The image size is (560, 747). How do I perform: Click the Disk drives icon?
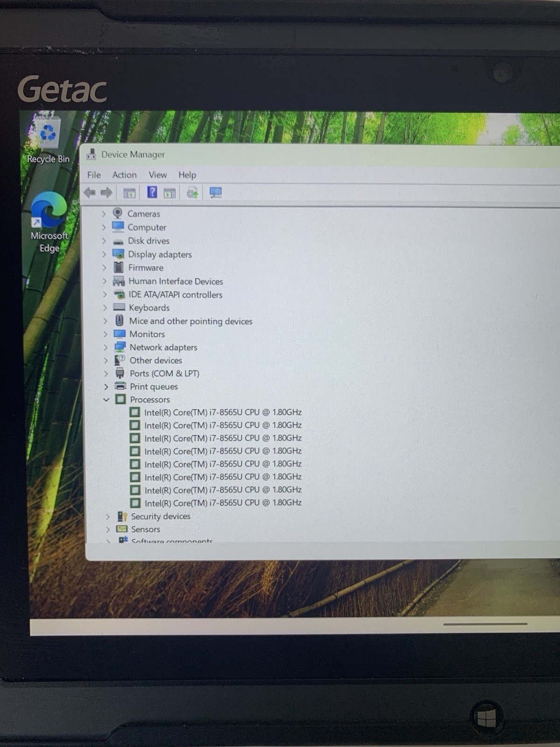[x=119, y=241]
